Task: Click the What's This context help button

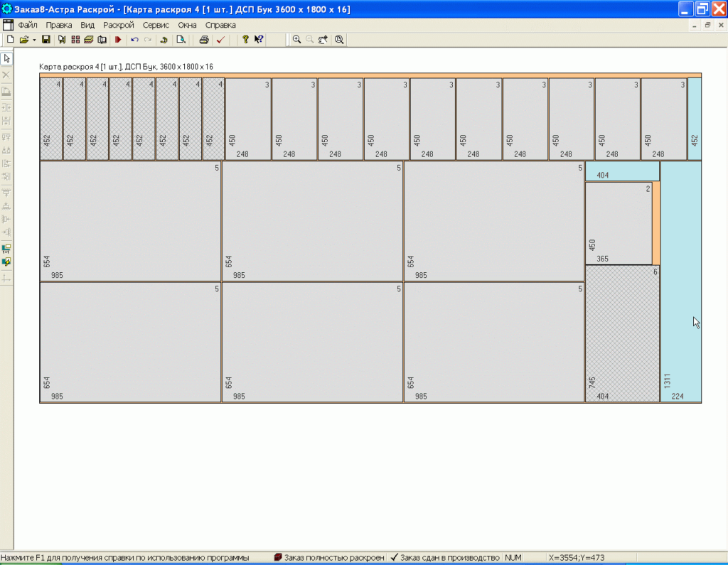Action: [x=259, y=40]
